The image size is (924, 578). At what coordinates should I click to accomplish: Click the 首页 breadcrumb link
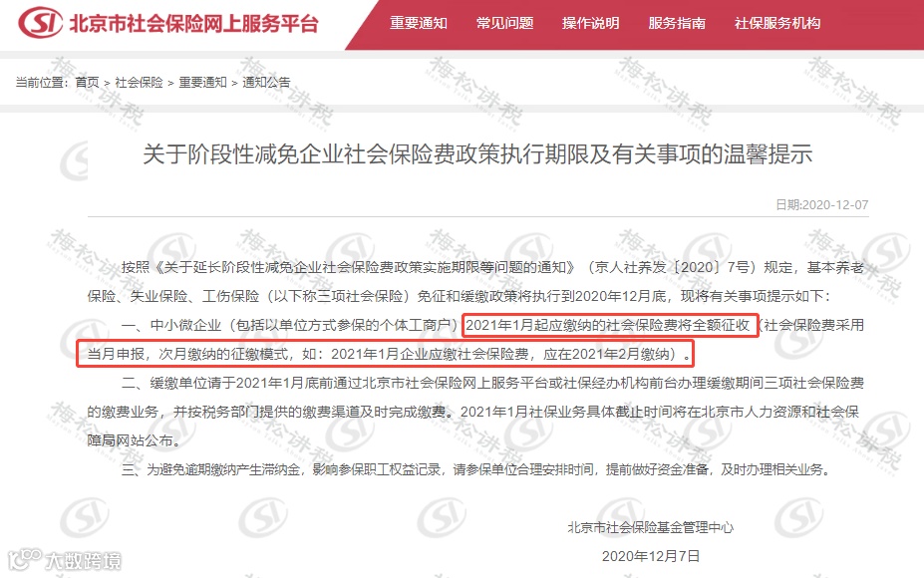[87, 82]
